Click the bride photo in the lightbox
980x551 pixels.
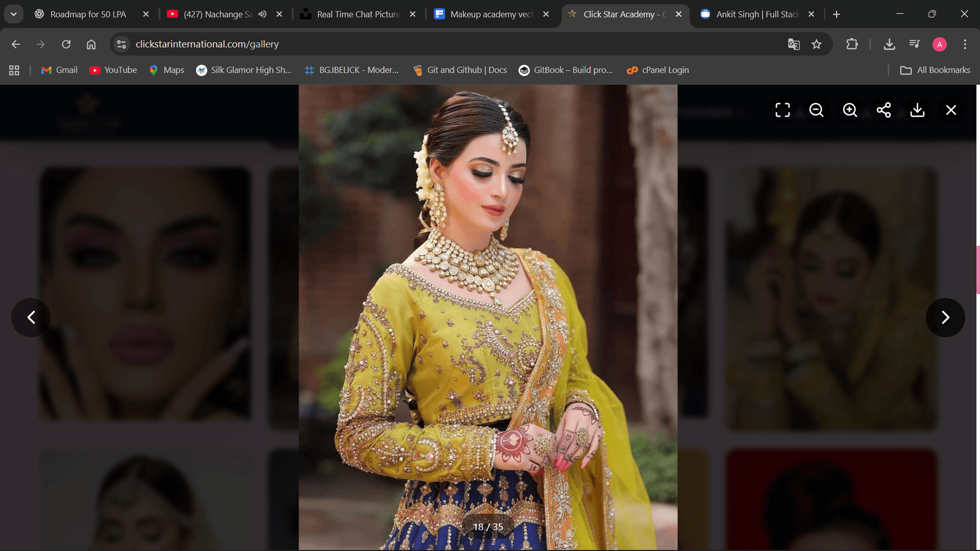click(x=488, y=317)
